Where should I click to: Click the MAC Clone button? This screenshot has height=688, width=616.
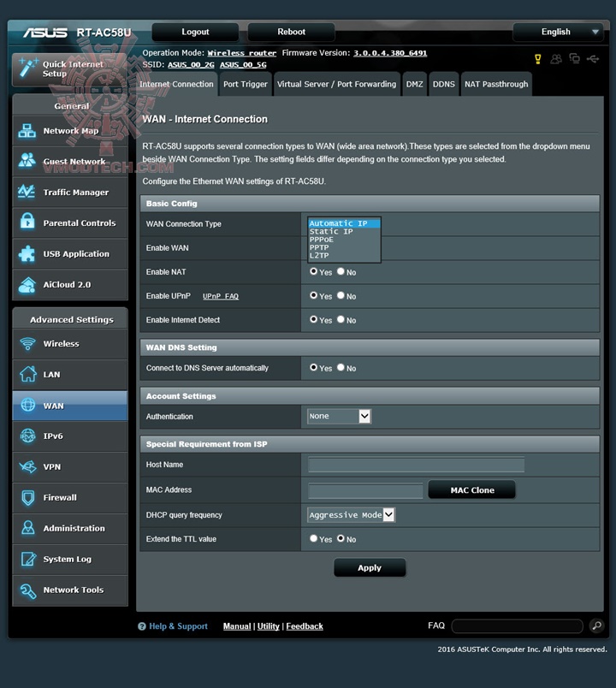click(472, 490)
